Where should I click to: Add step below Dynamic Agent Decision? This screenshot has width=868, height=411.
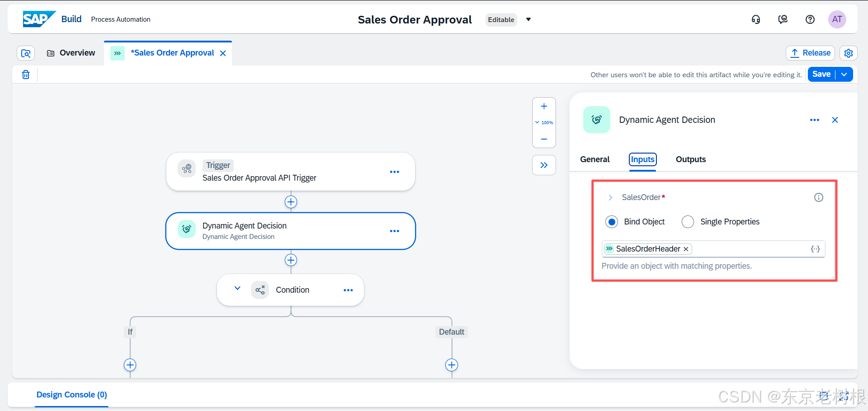pos(291,260)
